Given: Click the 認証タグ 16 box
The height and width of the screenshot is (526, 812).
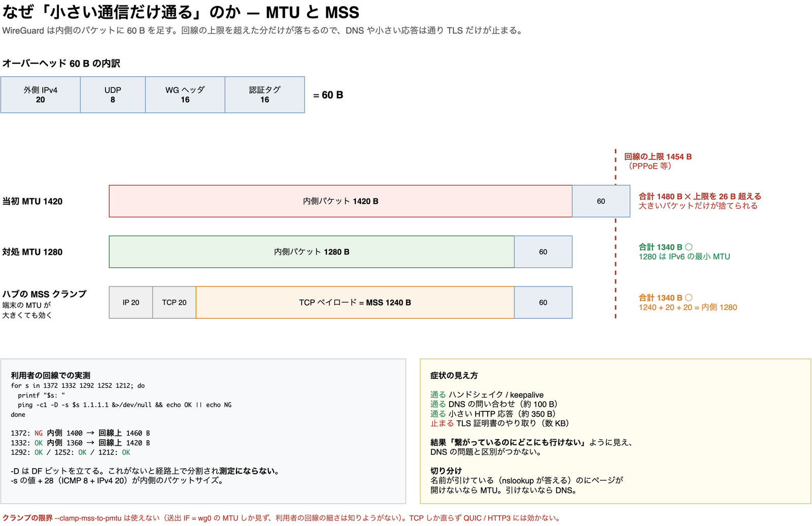Looking at the screenshot, I should (x=265, y=95).
